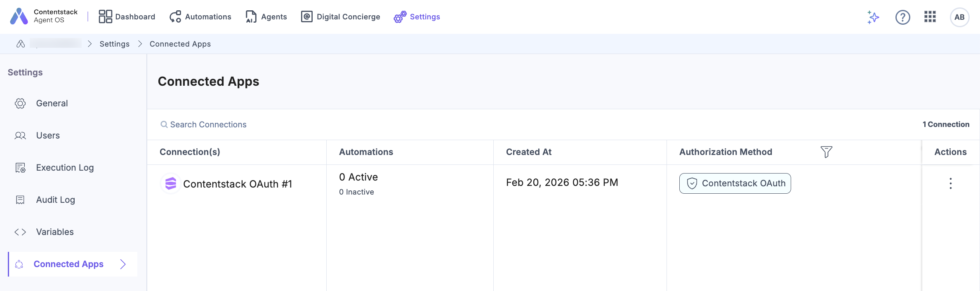Open the apps grid launcher icon
Viewport: 980px width, 291px height.
(x=930, y=17)
